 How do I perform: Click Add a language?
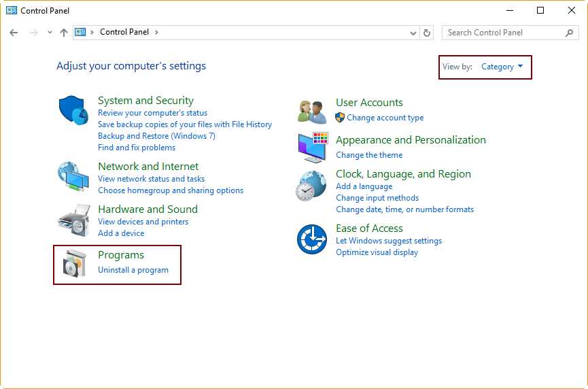tap(364, 186)
